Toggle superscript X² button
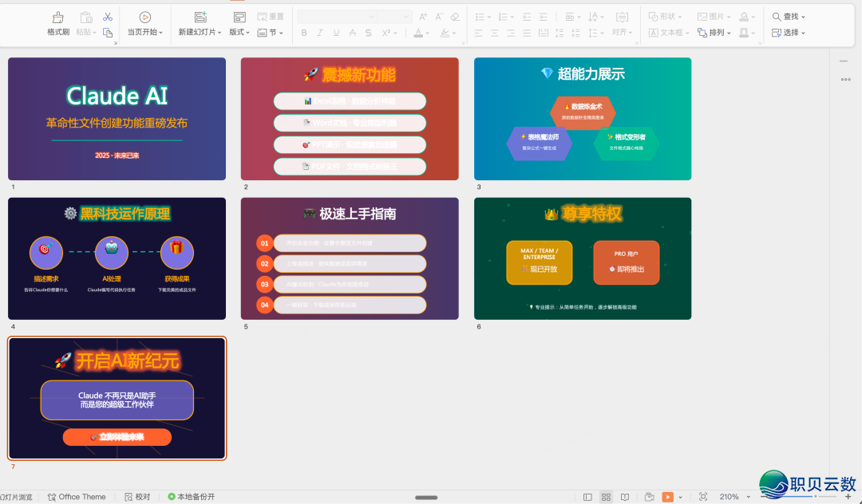The image size is (862, 504). 386,33
